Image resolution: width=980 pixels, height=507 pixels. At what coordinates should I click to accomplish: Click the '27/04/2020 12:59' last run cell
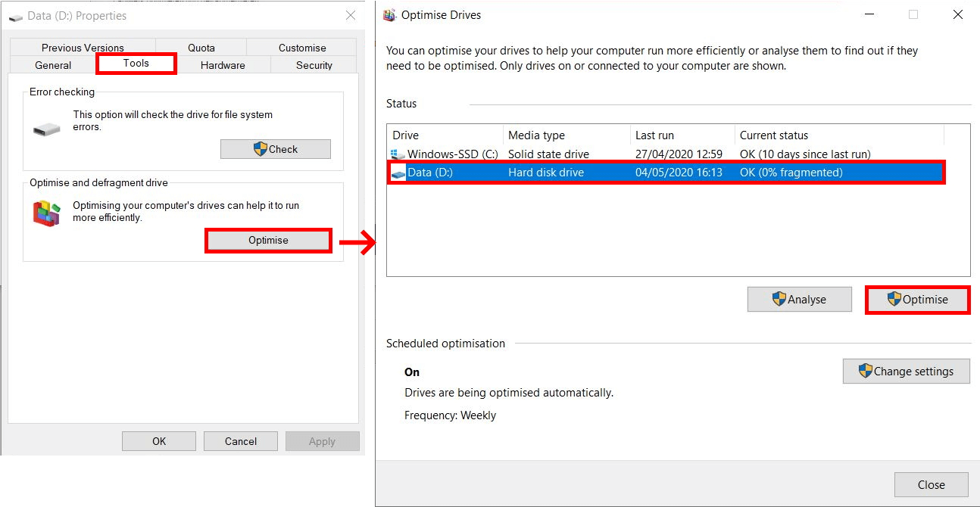click(x=679, y=154)
